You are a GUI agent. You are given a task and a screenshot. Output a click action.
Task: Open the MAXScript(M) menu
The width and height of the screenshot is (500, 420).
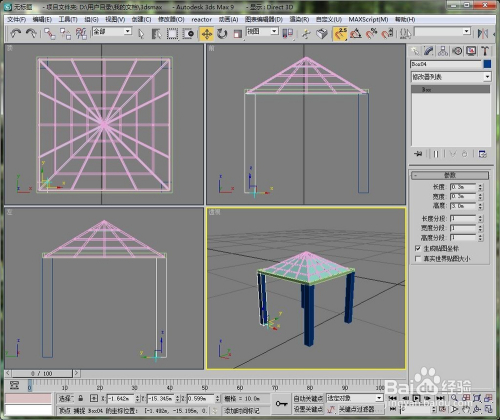coord(368,19)
